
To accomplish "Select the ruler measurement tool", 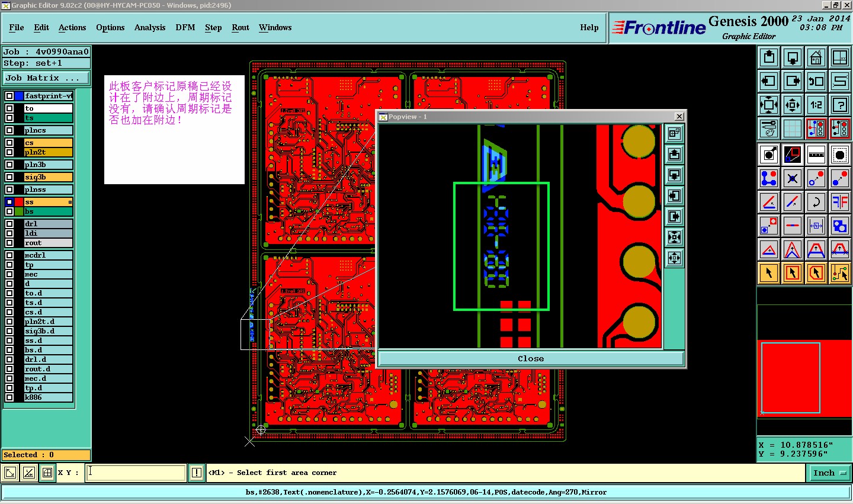I will point(816,155).
